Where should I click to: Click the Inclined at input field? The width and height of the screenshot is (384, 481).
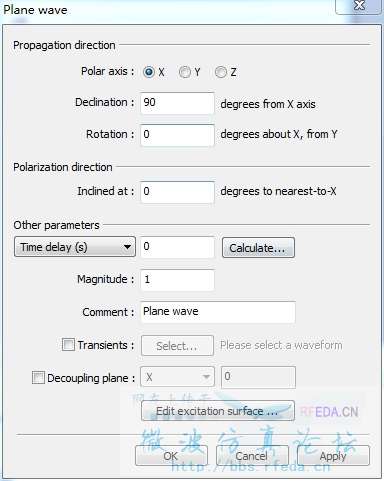[x=177, y=192]
